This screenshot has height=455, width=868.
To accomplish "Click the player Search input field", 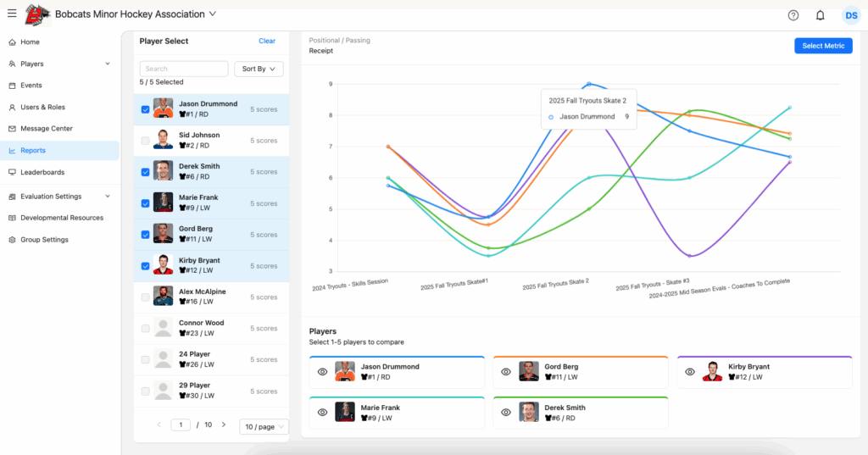I will [184, 69].
